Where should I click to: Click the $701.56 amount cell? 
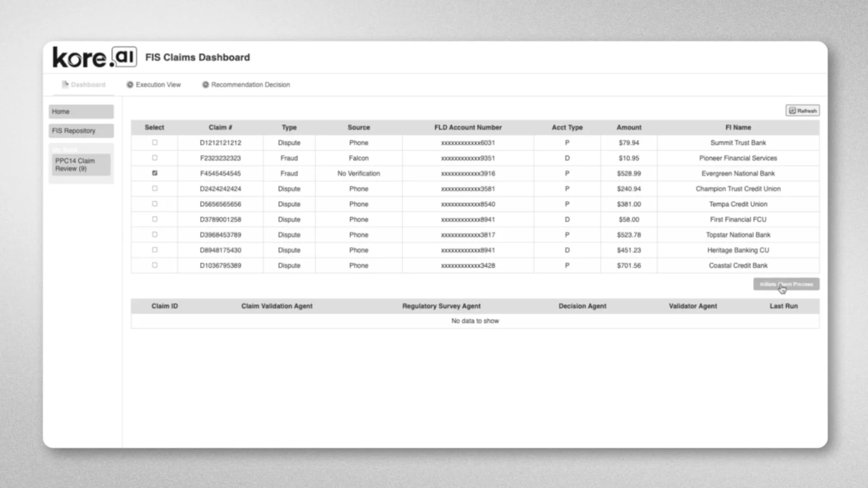(629, 266)
